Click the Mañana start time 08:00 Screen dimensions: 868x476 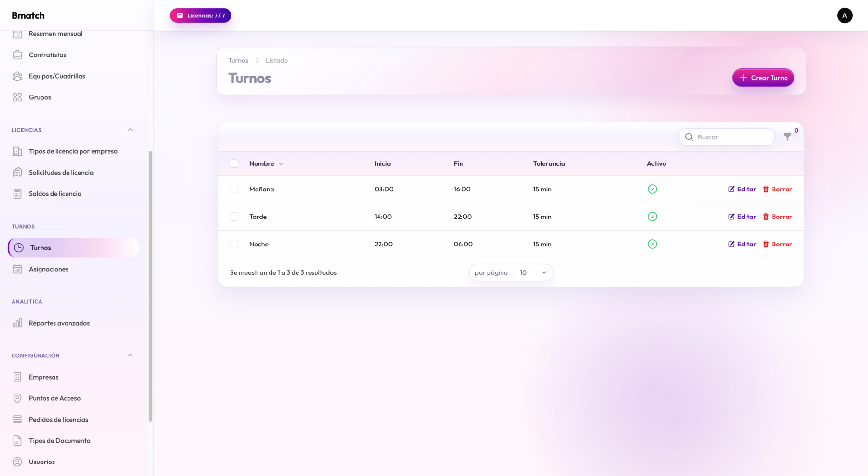pyautogui.click(x=384, y=189)
